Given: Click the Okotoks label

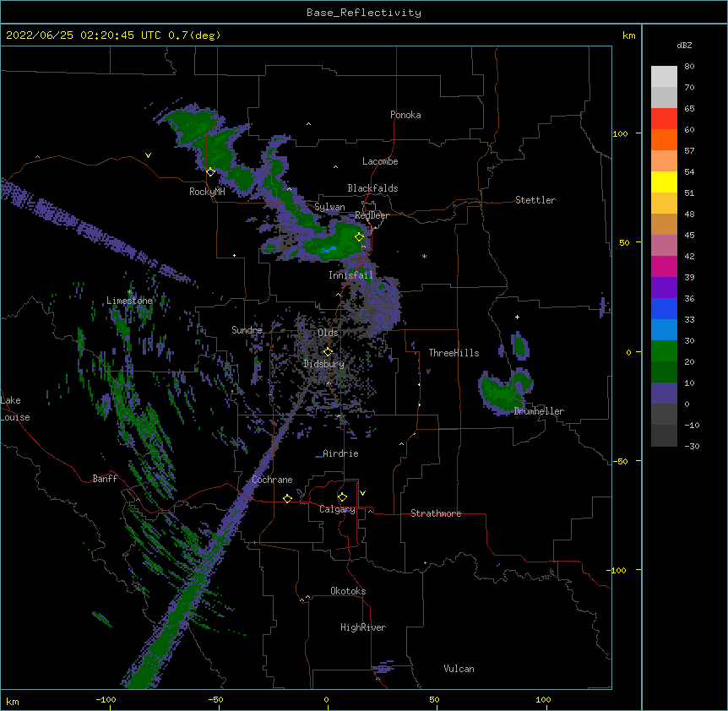Looking at the screenshot, I should point(348,591).
